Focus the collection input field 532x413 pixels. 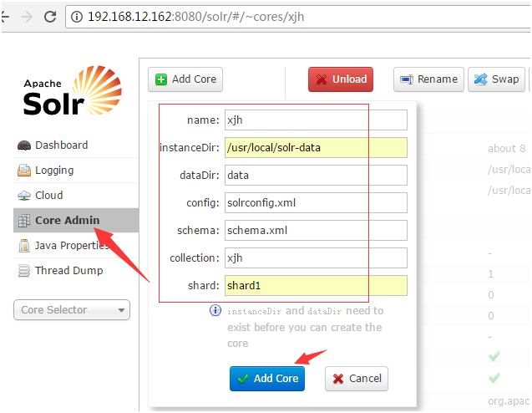click(x=316, y=257)
